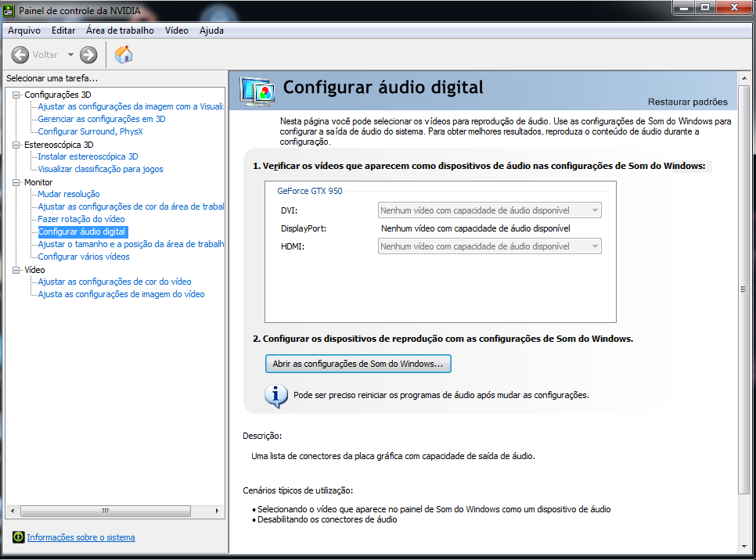Collapse the Monitor tree node
756x560 pixels.
pos(16,183)
